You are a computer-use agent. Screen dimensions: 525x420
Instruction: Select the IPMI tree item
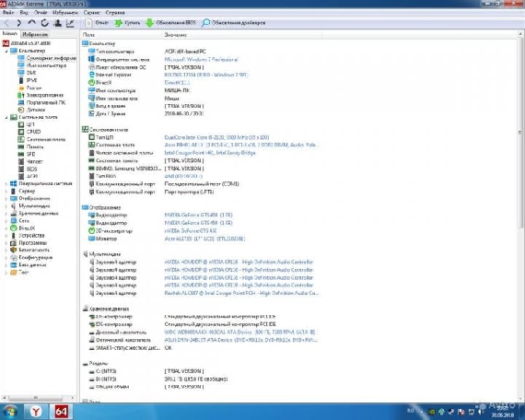pyautogui.click(x=28, y=80)
